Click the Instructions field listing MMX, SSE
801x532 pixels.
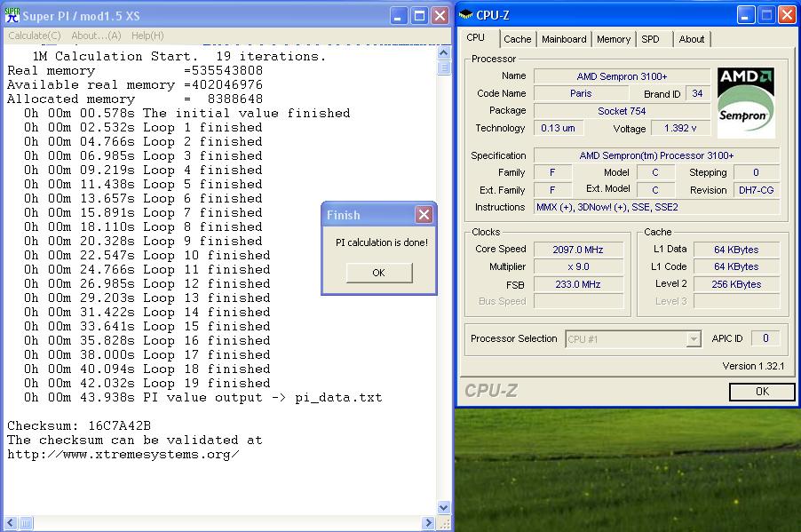click(x=656, y=207)
